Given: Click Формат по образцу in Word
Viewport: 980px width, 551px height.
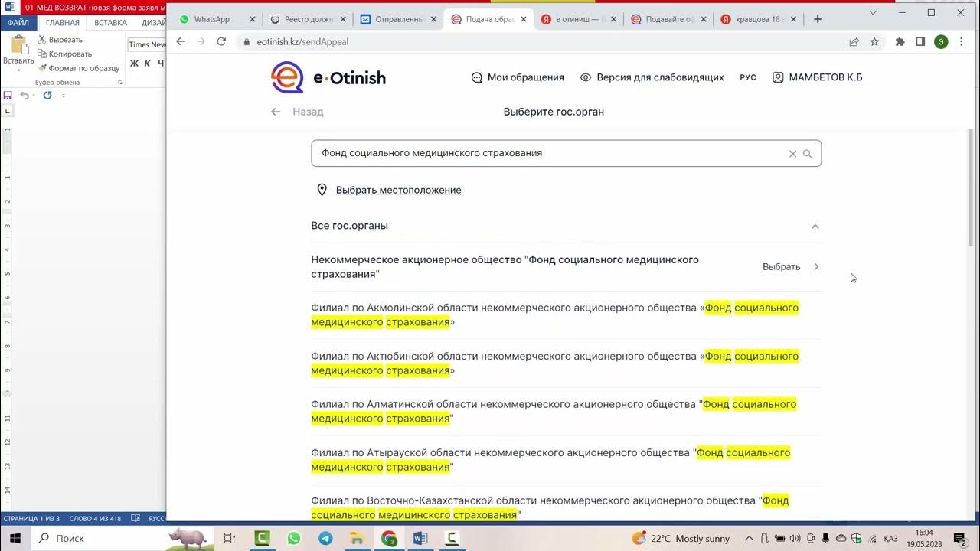Looking at the screenshot, I should [x=78, y=68].
